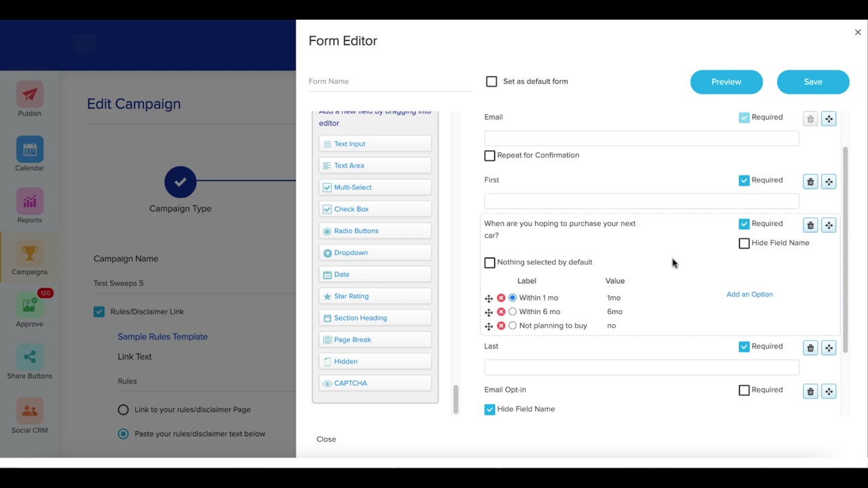Click the move handle for First field
The height and width of the screenshot is (488, 868).
pos(829,182)
